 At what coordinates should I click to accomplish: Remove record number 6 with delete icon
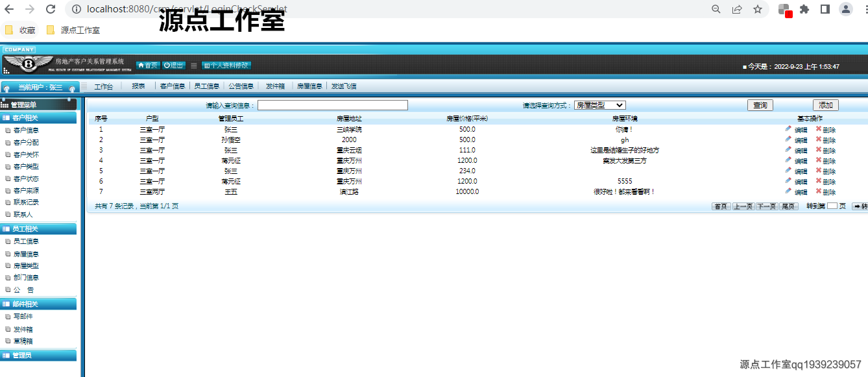819,180
